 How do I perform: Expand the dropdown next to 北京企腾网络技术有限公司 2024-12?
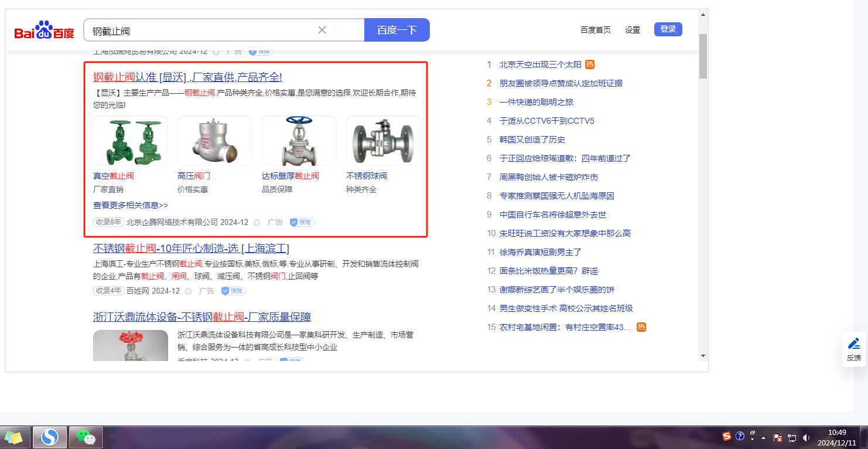[x=257, y=223]
